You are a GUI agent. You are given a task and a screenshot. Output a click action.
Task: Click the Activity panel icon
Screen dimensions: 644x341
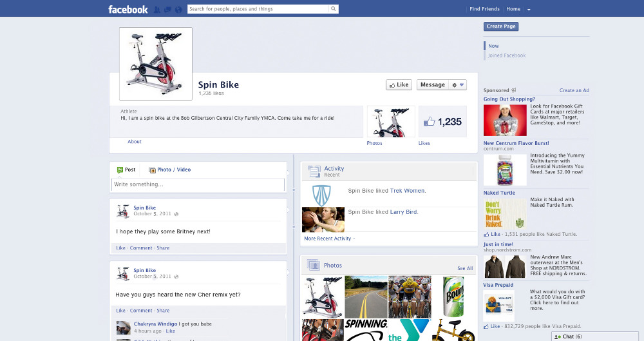[315, 171]
